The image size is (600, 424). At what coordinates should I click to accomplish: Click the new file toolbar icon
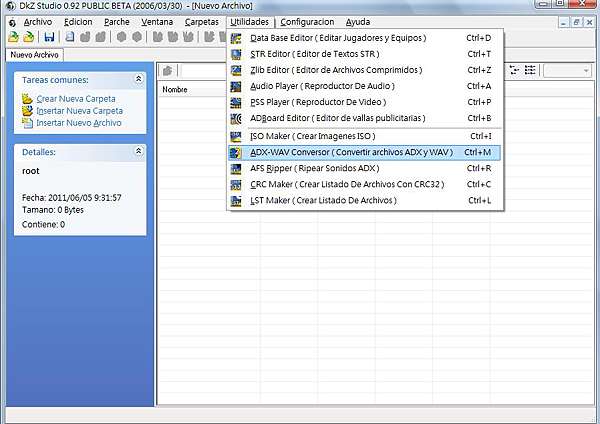pyautogui.click(x=13, y=37)
